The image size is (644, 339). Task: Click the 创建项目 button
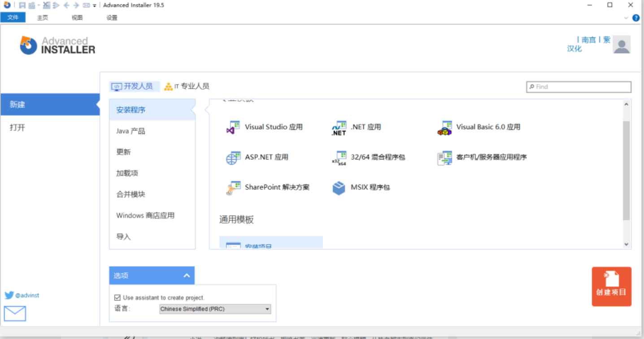coord(611,287)
